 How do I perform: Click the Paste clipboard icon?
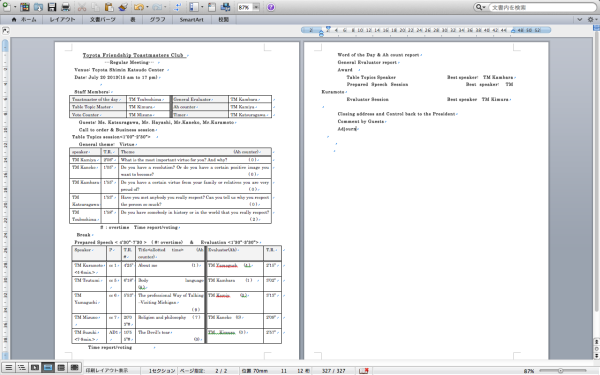tap(109, 7)
